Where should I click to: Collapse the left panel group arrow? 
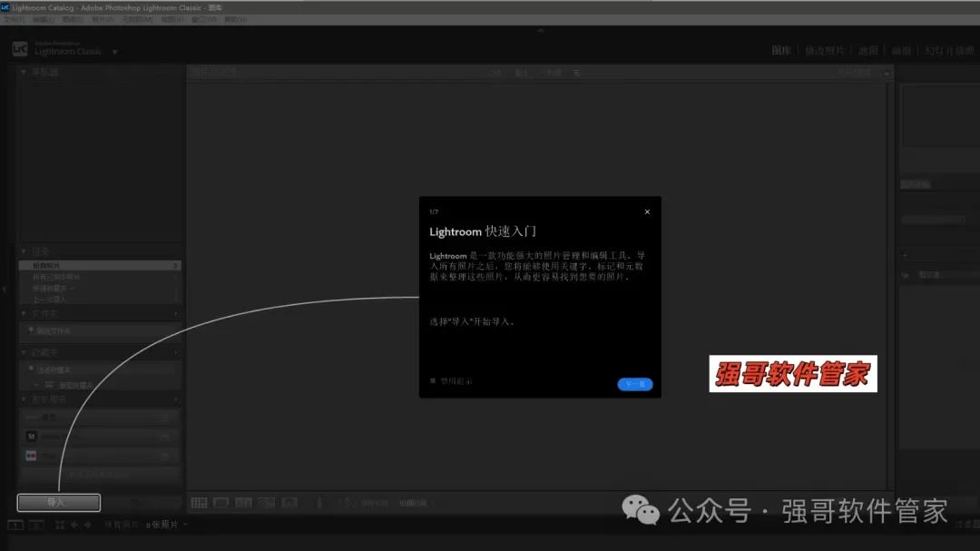click(5, 290)
